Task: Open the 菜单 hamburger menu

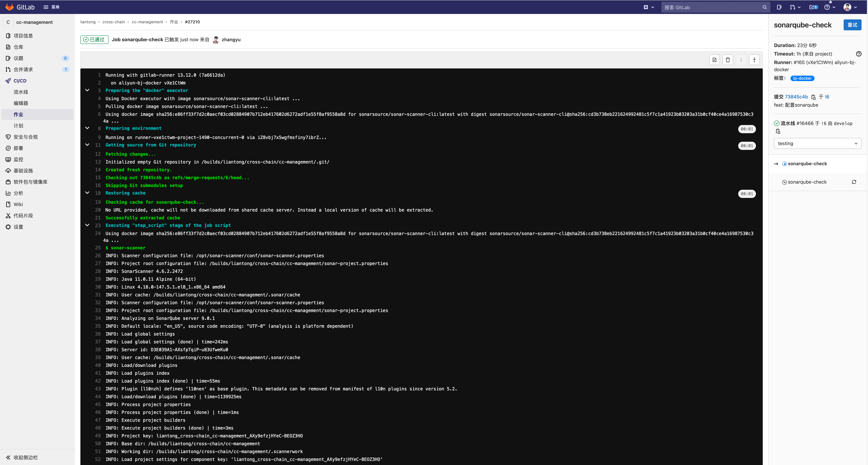Action: click(x=52, y=7)
